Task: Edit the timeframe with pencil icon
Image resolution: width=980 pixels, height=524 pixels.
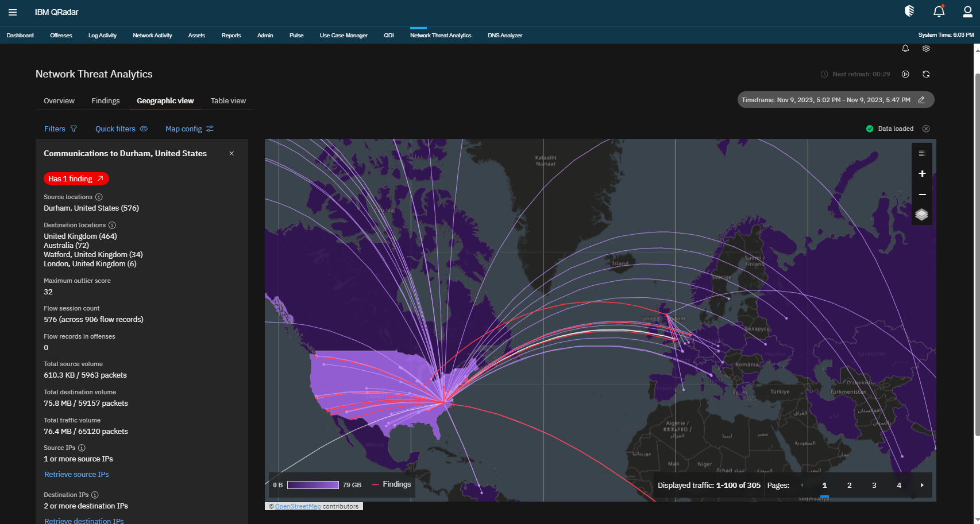Action: pyautogui.click(x=921, y=100)
